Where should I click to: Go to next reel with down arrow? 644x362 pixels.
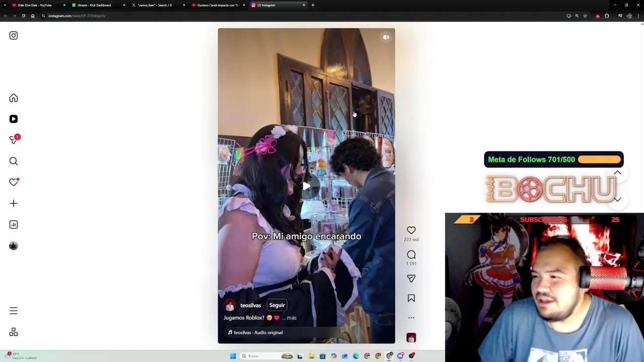tap(617, 200)
